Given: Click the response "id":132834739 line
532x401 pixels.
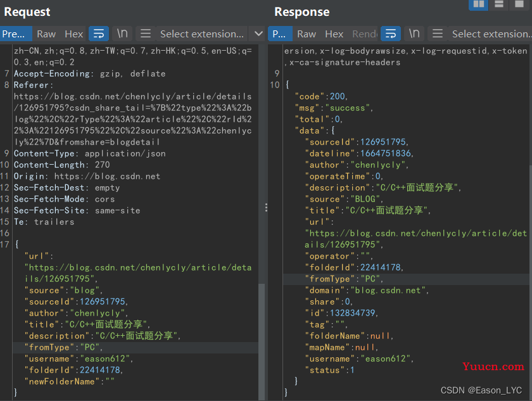Looking at the screenshot, I should (x=341, y=313).
